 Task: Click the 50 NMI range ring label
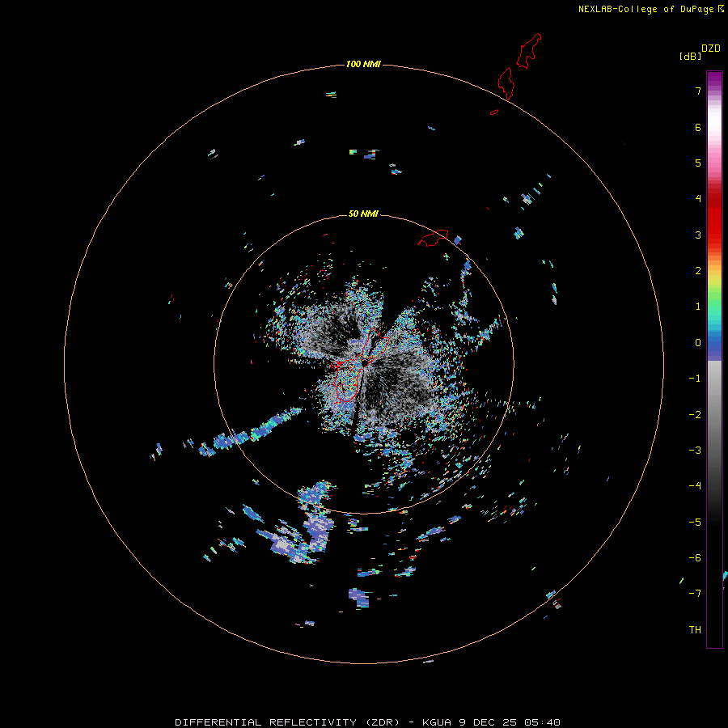click(x=363, y=214)
